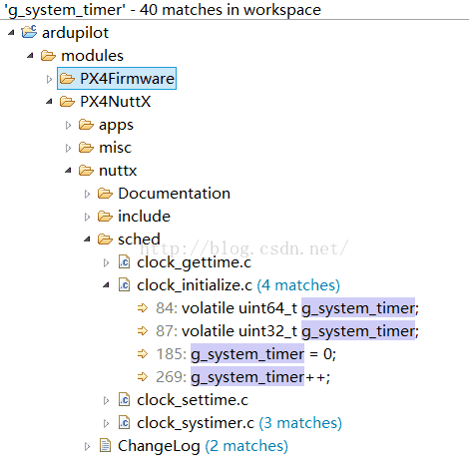Select the ardupilot project label

[x=75, y=33]
